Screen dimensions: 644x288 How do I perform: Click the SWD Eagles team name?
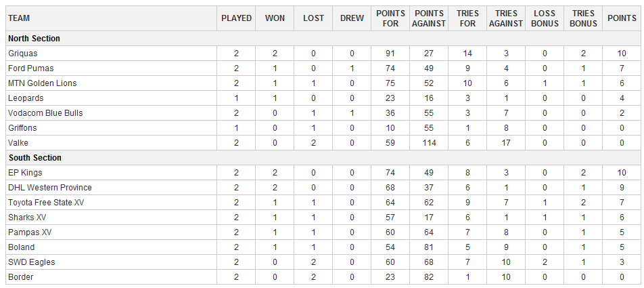pyautogui.click(x=31, y=262)
